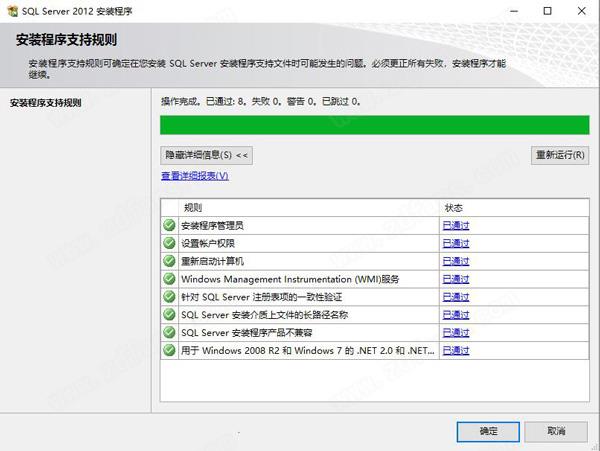Click green check icon for .NET 2.0 rule
This screenshot has height=451, width=600.
169,350
